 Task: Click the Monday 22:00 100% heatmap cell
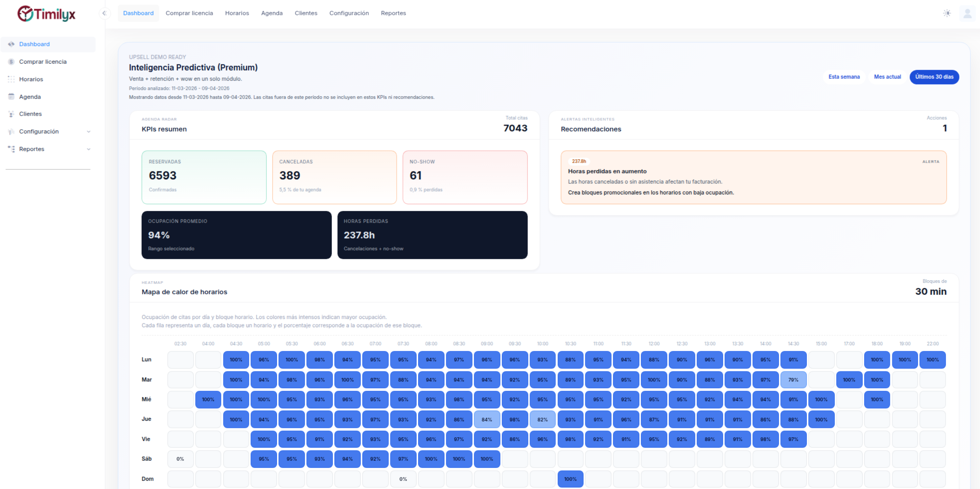(x=932, y=360)
